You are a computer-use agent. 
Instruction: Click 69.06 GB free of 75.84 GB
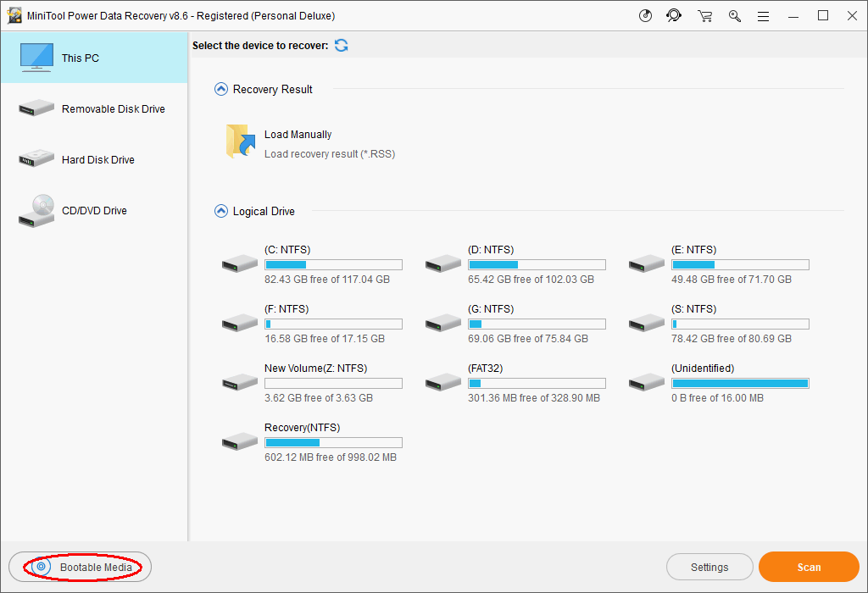tap(528, 339)
